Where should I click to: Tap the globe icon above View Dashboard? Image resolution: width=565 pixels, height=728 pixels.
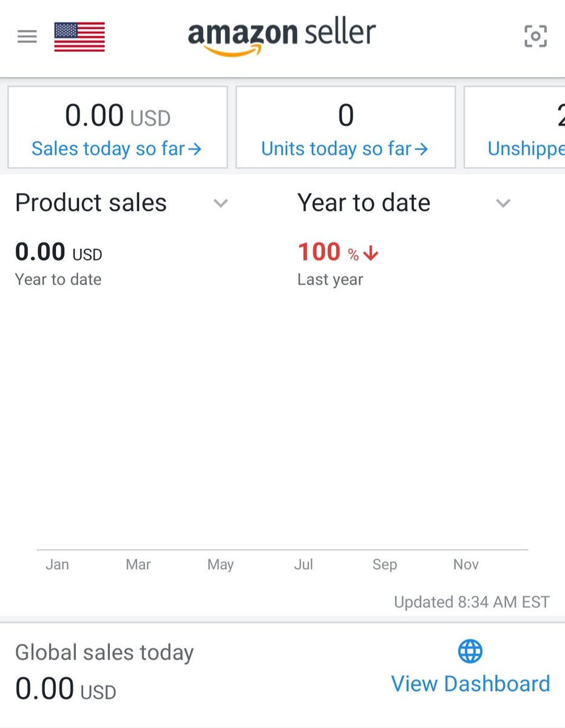coord(470,652)
